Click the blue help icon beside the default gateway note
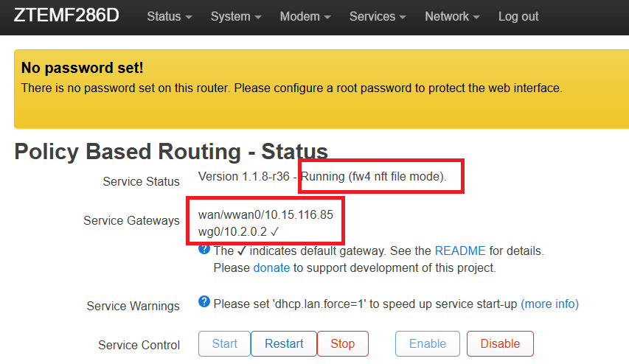This screenshot has height=364, width=629. (204, 251)
